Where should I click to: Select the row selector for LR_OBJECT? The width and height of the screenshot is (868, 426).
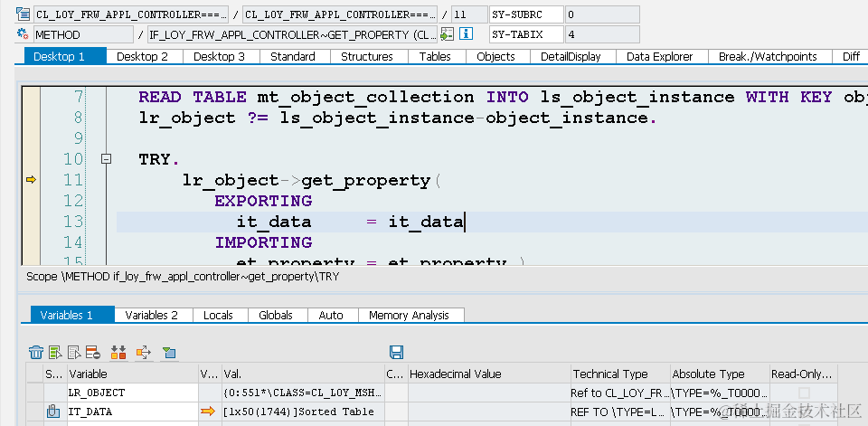(x=35, y=393)
